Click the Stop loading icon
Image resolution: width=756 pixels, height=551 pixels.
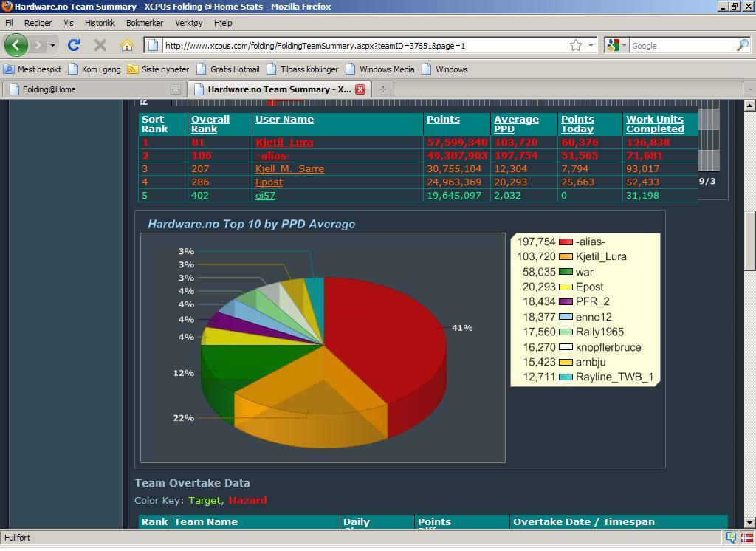click(x=100, y=45)
